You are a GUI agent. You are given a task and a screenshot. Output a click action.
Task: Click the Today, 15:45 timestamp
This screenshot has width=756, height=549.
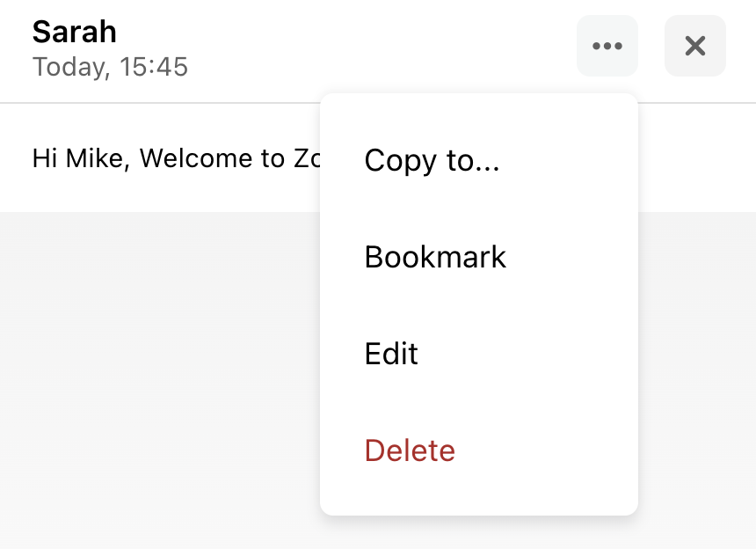(x=110, y=67)
